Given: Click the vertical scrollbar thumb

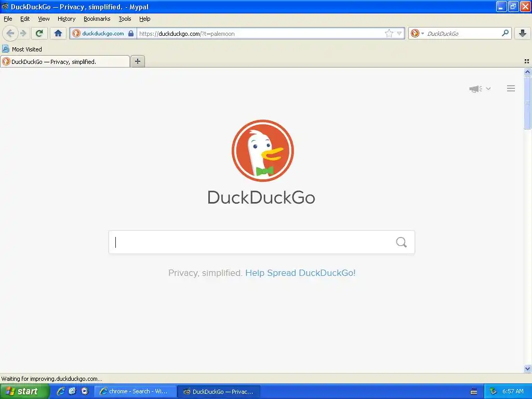Looking at the screenshot, I should (527, 103).
